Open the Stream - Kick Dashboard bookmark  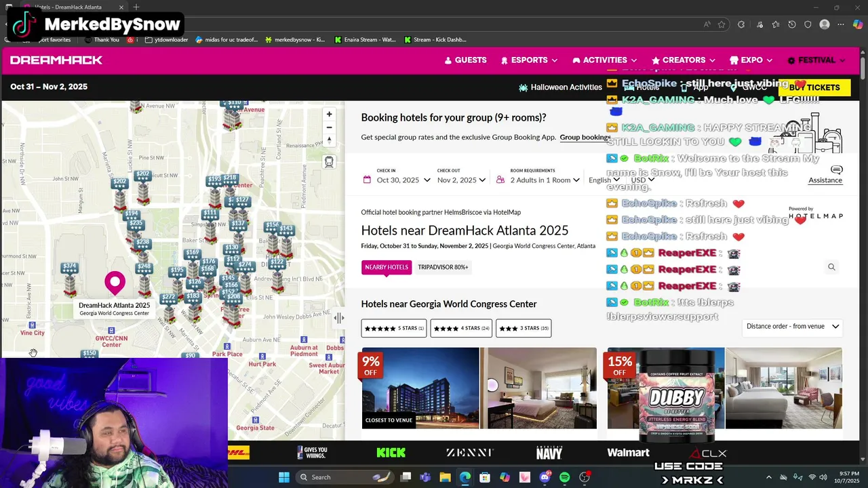pyautogui.click(x=435, y=40)
